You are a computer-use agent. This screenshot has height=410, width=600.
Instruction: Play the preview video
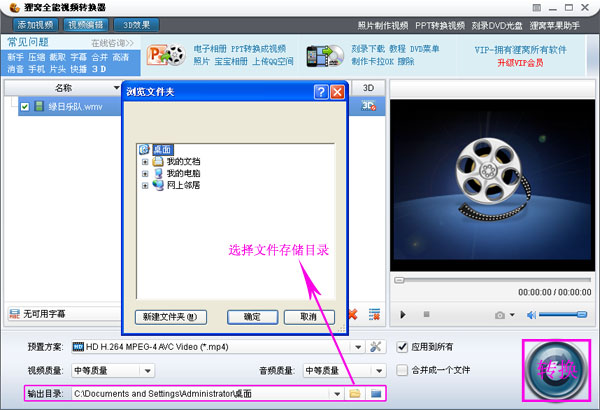[403, 315]
